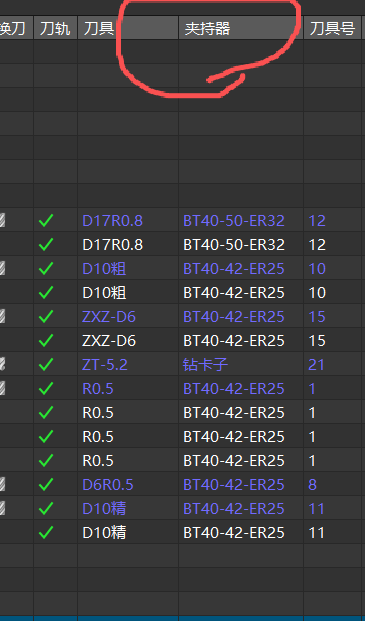Click the 刀具号 column header

point(332,28)
